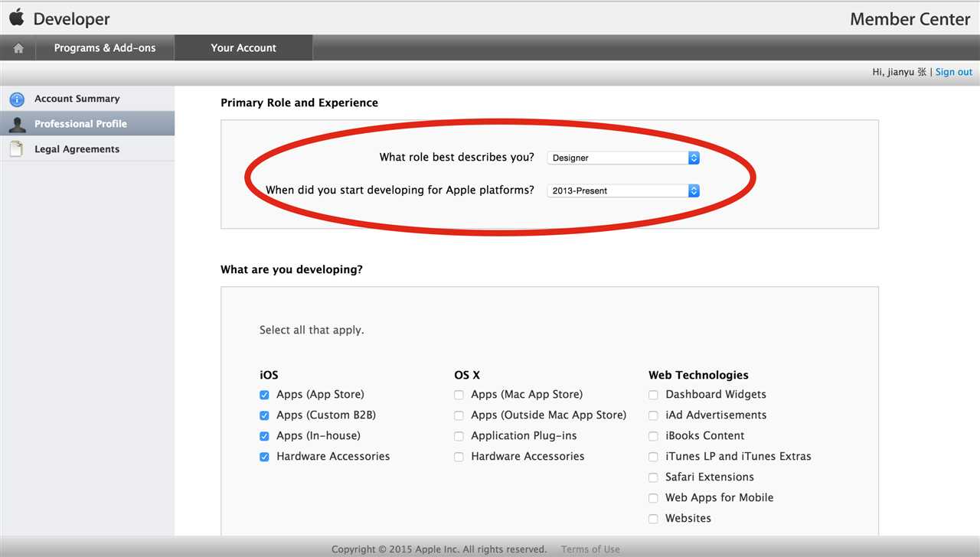Screen dimensions: 980x557
Task: Open Programs & Add-ons tab
Action: pyautogui.click(x=105, y=48)
